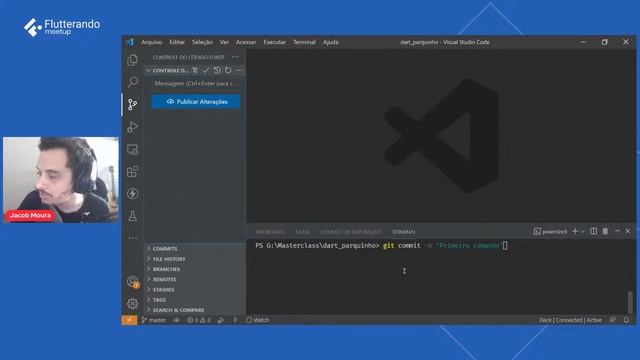Open the lightning bolt activity bar view

point(132,193)
